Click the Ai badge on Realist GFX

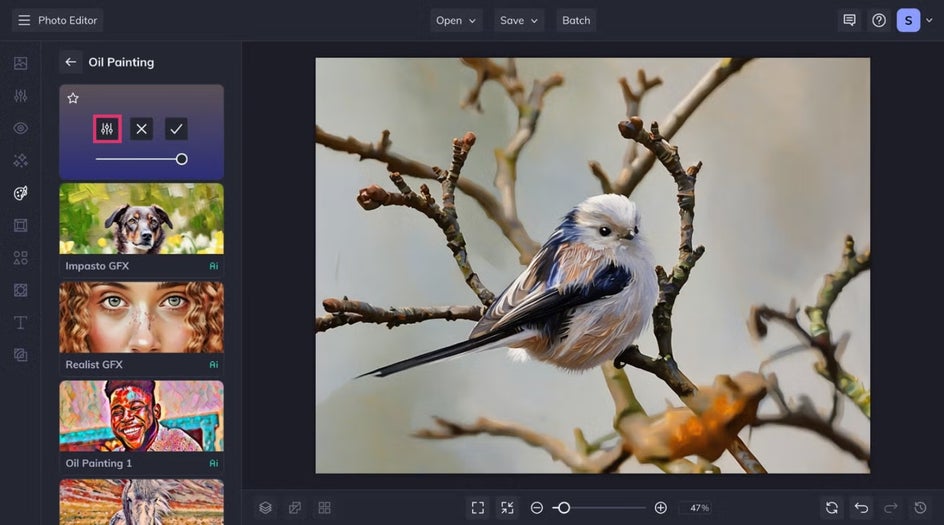click(214, 365)
